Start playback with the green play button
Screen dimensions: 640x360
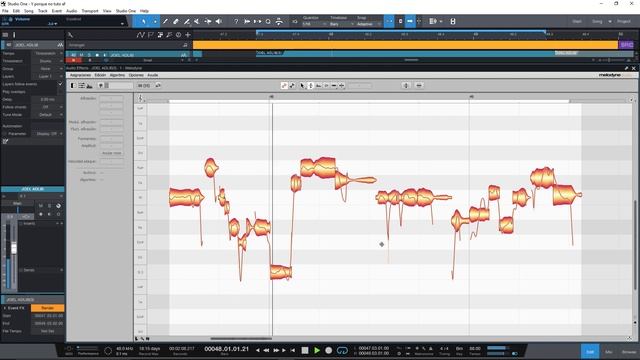point(317,350)
